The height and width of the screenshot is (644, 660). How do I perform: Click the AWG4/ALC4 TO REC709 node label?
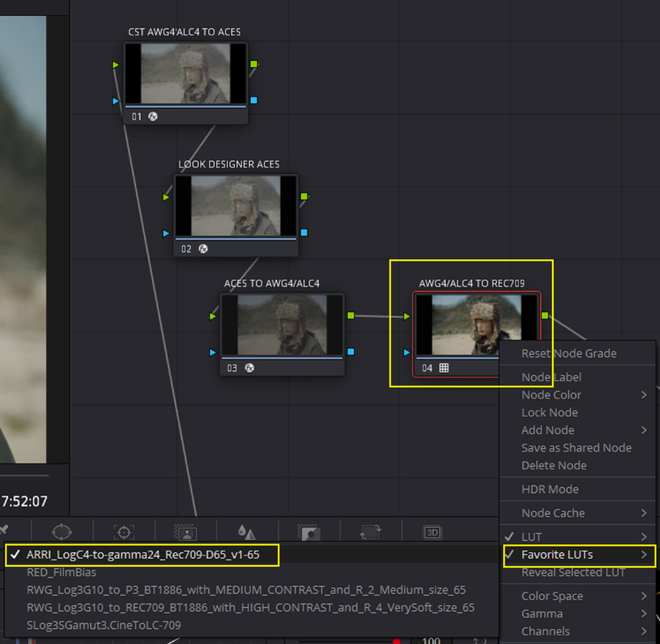click(472, 283)
